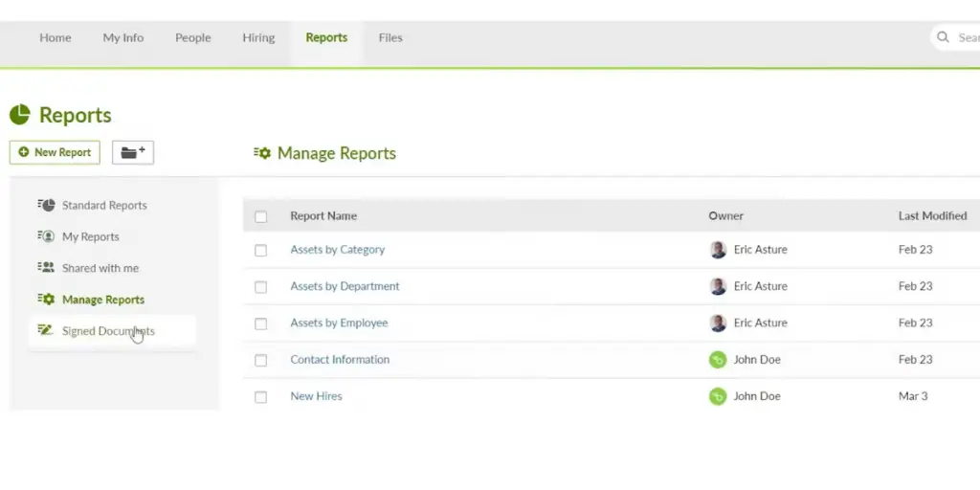980x490 pixels.
Task: Select Manage Reports in the sidebar
Action: [102, 300]
